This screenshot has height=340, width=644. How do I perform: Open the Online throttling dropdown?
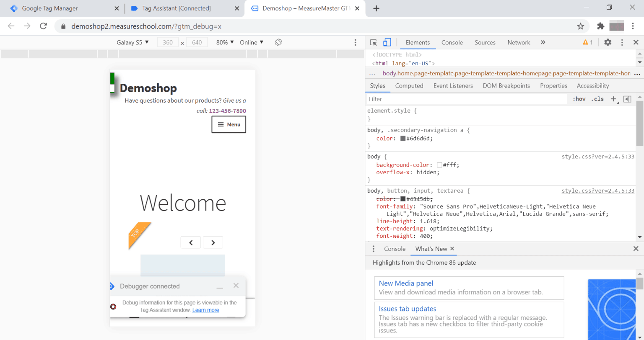pos(252,42)
